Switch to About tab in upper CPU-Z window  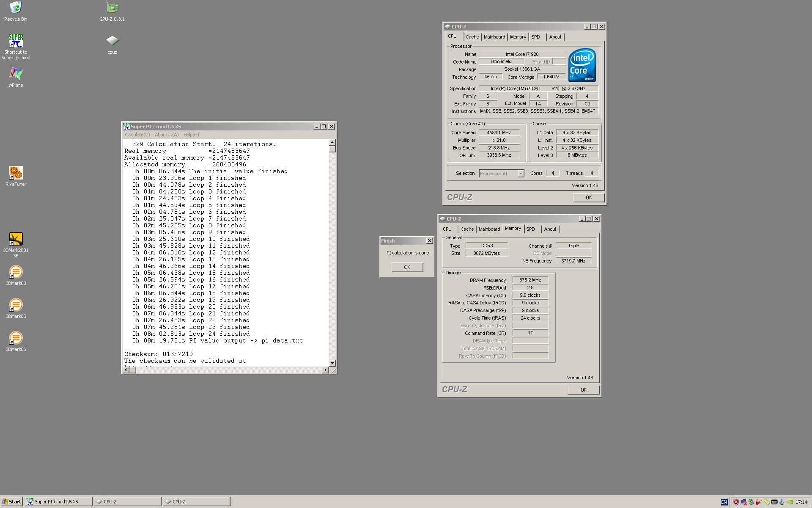[555, 37]
